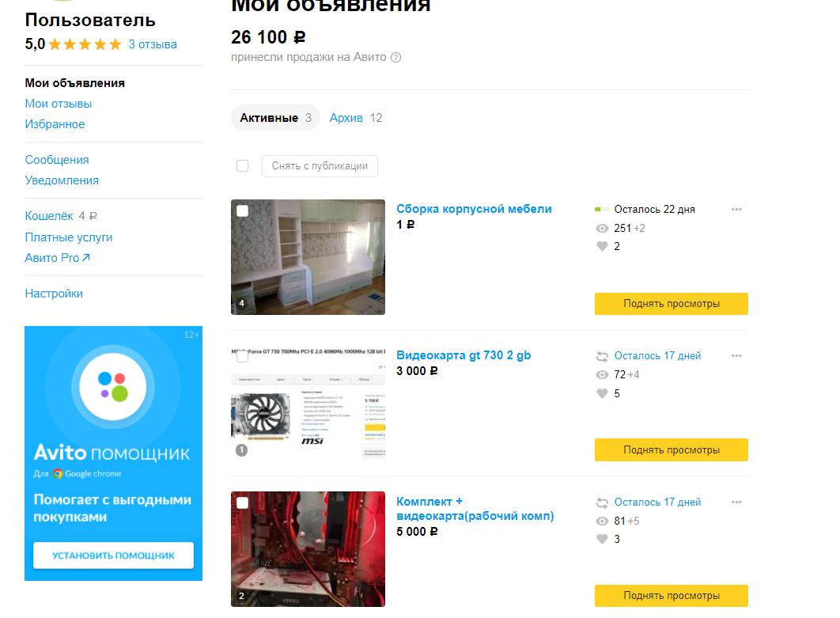Click the rating stars in the user profile
This screenshot has width=840, height=618.
tap(85, 44)
